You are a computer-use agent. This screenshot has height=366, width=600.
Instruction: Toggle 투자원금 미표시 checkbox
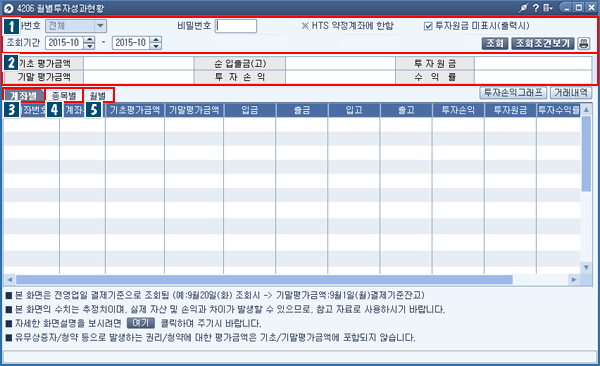pyautogui.click(x=428, y=26)
